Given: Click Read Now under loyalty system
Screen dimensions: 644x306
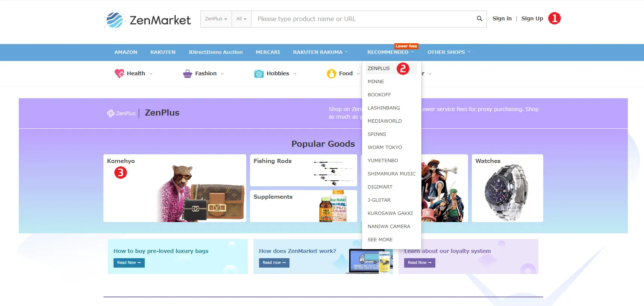Looking at the screenshot, I should 420,263.
